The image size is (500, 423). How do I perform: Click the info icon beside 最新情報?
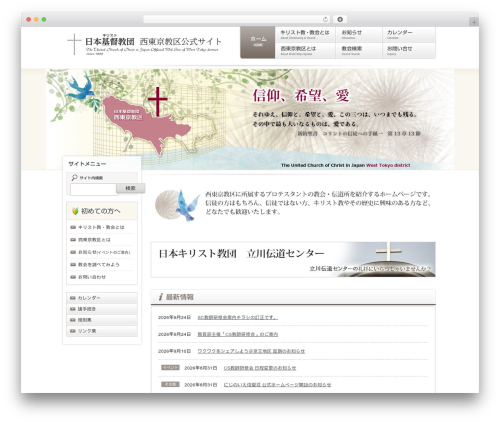point(161,297)
